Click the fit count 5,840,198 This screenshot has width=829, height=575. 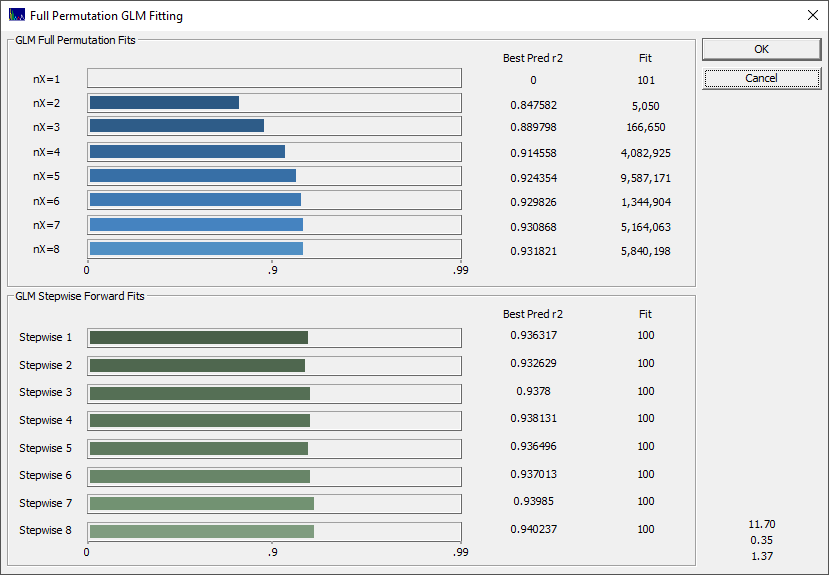(x=646, y=252)
